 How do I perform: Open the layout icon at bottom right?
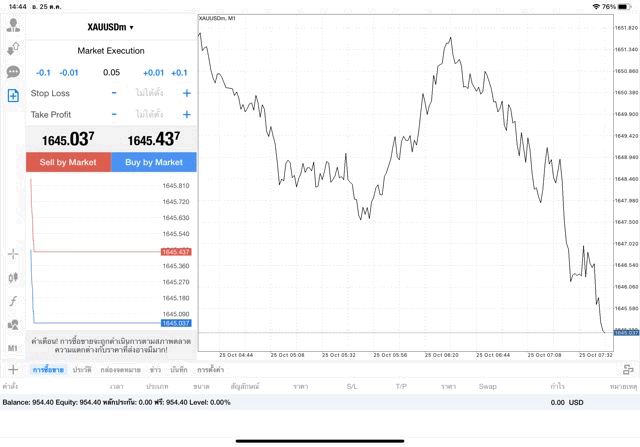coord(628,370)
